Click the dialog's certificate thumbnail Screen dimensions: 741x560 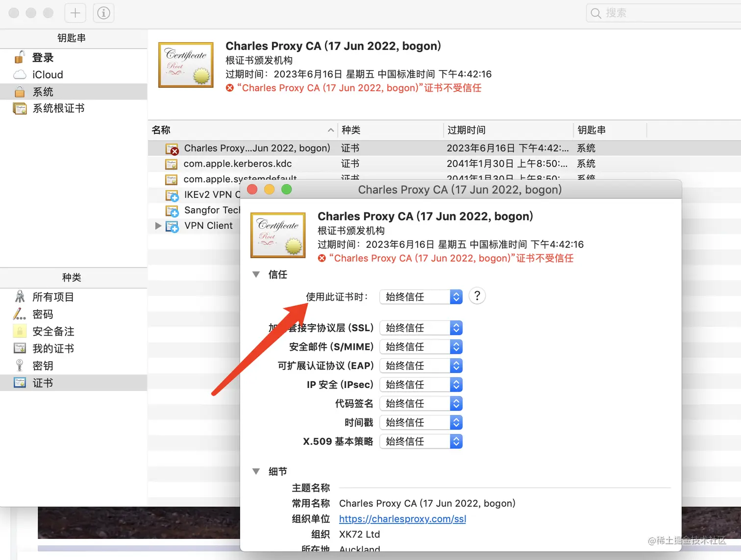(x=278, y=235)
